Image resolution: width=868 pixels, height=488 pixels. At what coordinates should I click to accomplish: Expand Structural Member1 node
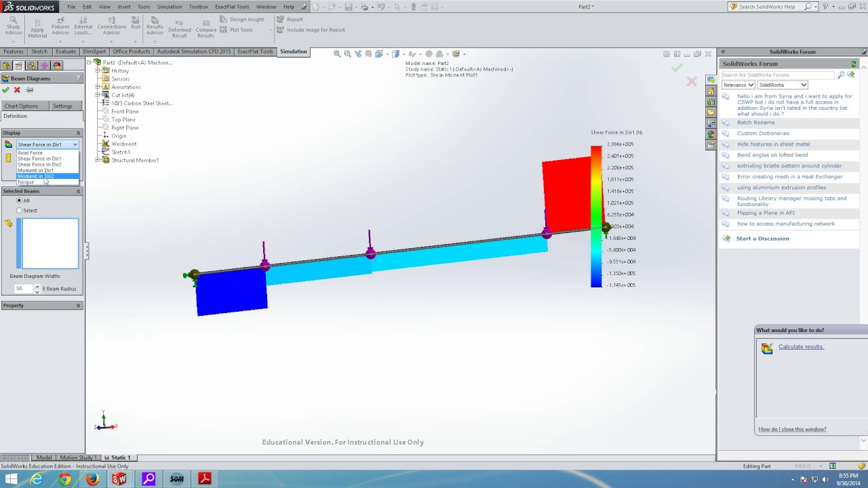98,160
